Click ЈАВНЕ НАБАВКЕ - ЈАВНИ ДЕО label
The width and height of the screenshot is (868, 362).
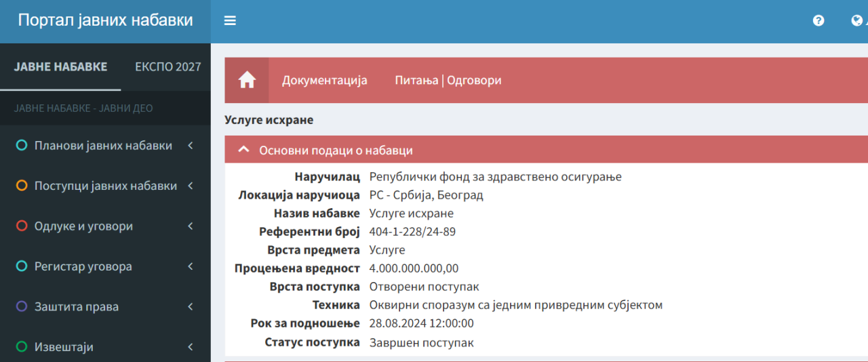[x=83, y=108]
